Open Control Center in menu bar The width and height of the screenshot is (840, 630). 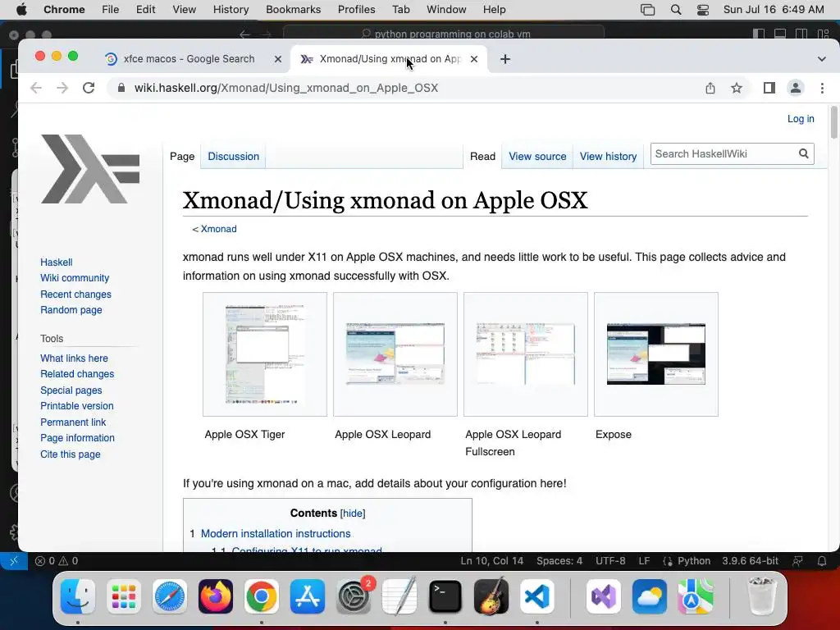(703, 10)
